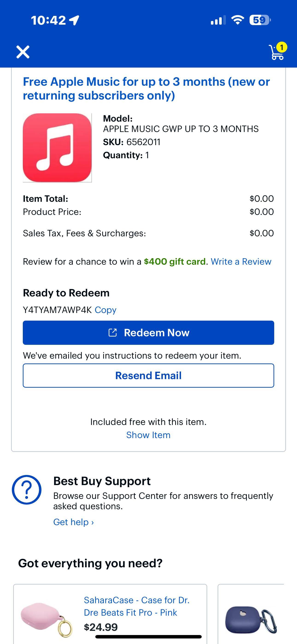This screenshot has width=297, height=644.
Task: Open the shopping cart
Action: click(276, 53)
